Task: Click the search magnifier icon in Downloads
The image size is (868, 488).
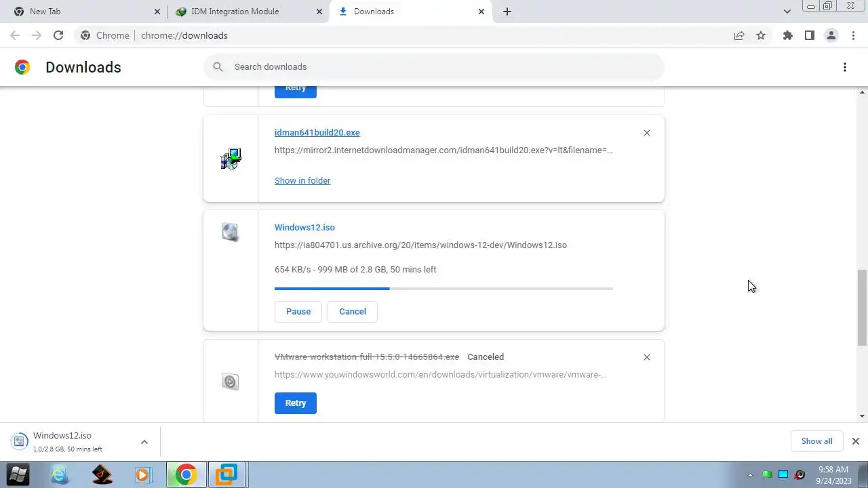Action: click(x=218, y=66)
